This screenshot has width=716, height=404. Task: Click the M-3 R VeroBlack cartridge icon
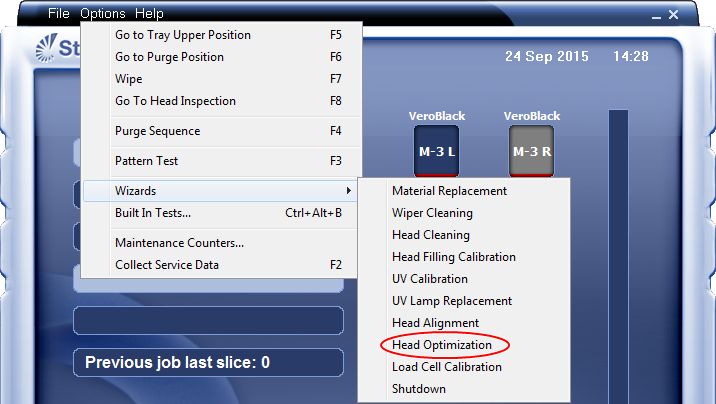tap(531, 151)
